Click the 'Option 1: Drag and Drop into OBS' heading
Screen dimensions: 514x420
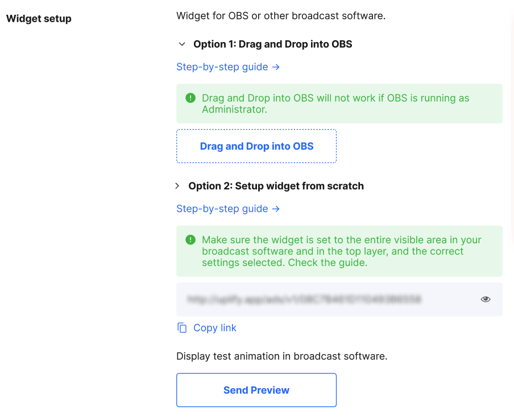[273, 44]
